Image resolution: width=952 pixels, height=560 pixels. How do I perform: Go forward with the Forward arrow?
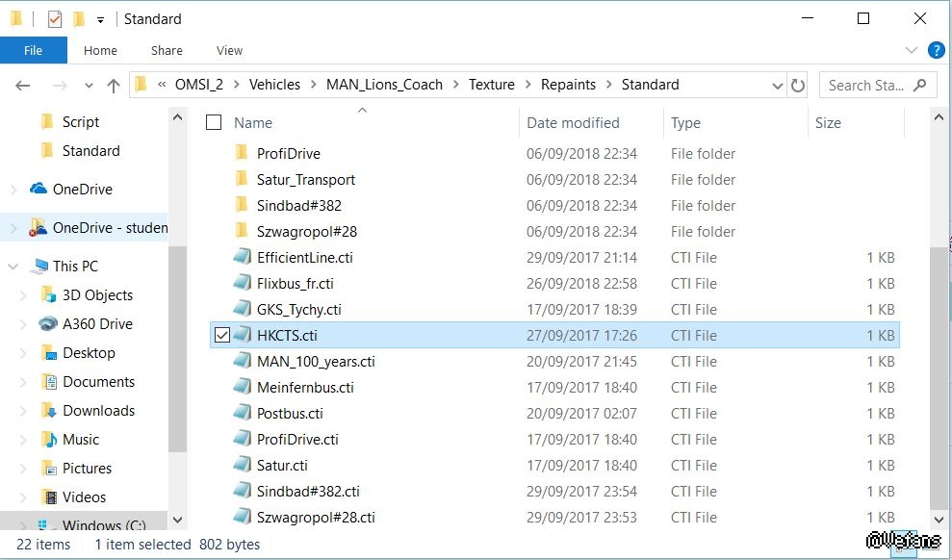point(60,86)
